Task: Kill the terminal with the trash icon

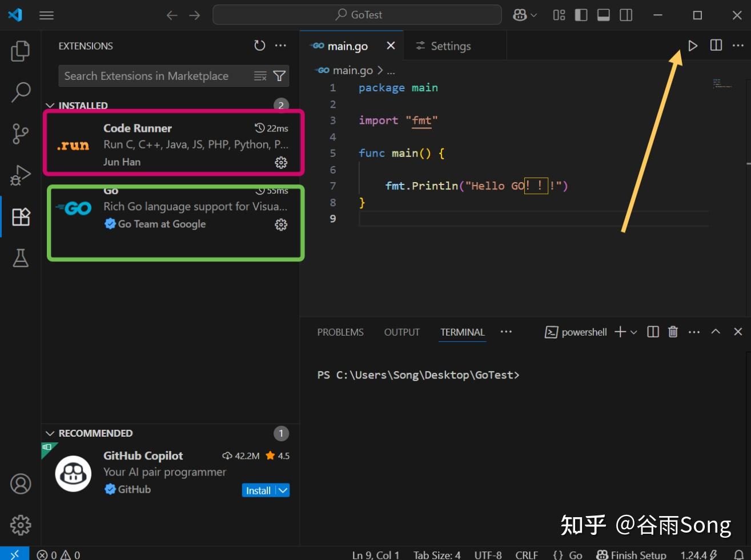Action: click(x=673, y=332)
